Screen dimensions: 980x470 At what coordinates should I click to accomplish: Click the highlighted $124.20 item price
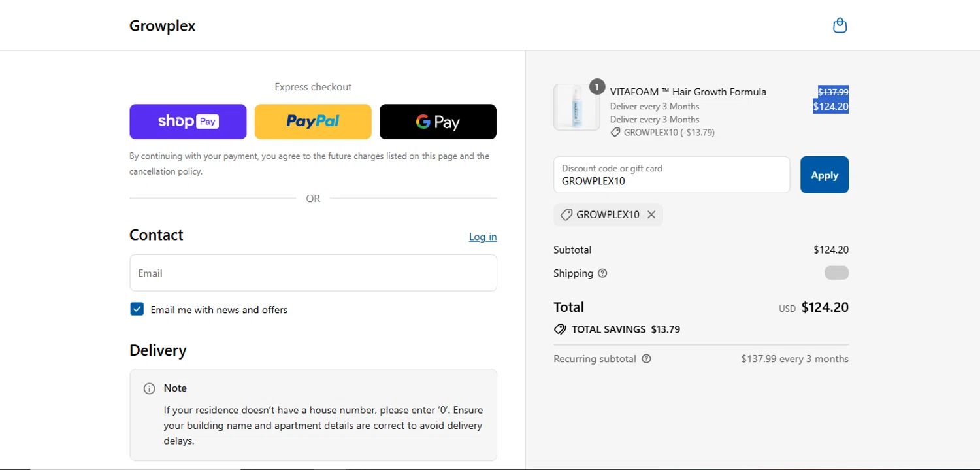(x=830, y=106)
